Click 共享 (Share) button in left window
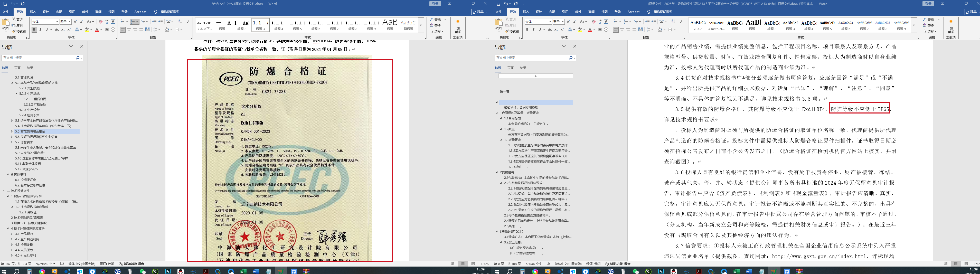This screenshot has width=980, height=274. click(480, 12)
